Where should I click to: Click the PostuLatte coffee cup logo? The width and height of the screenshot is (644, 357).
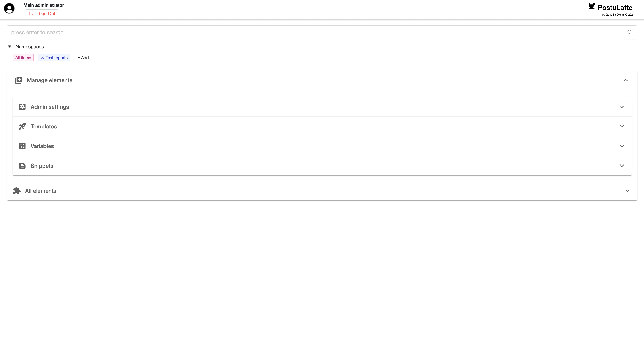pos(592,6)
